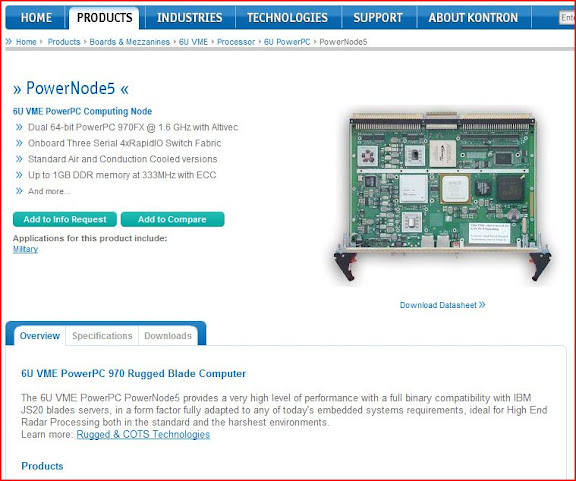The image size is (576, 481).
Task: Click the search input field
Action: [x=567, y=17]
